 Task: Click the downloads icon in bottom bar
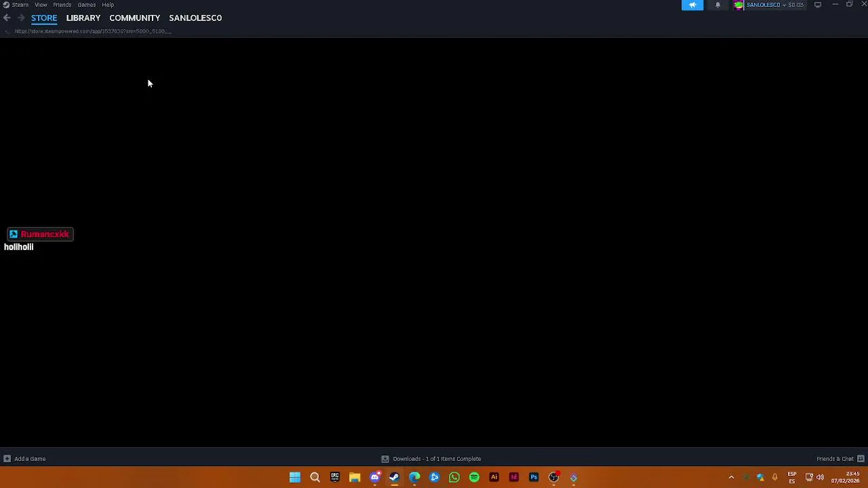(384, 459)
